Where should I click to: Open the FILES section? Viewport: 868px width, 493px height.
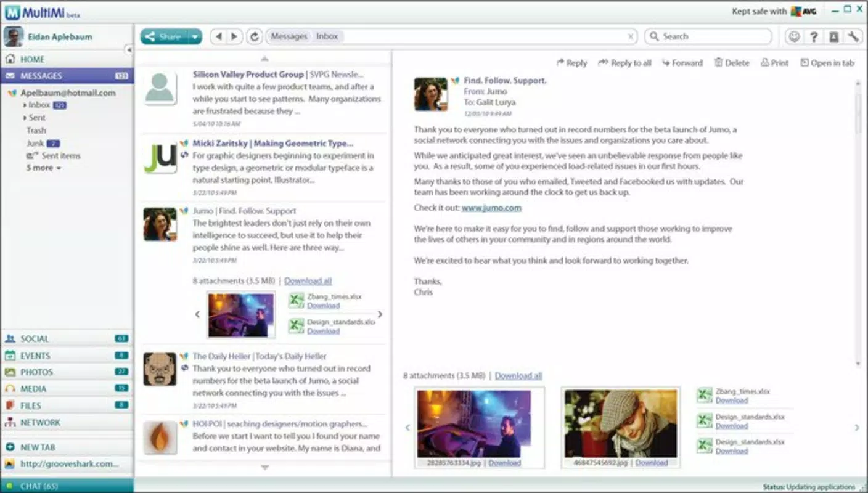coord(67,405)
